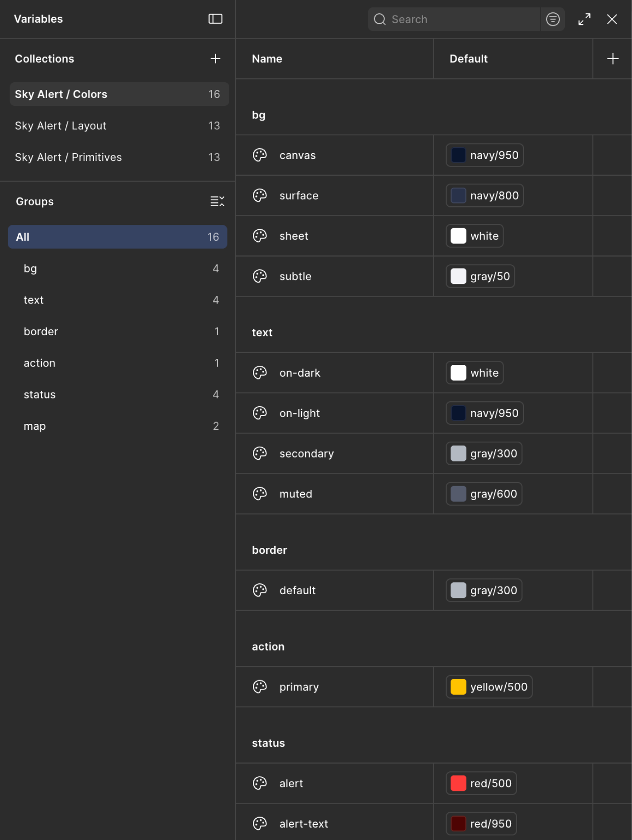Image resolution: width=632 pixels, height=840 pixels.
Task: Click the secondary variable name
Action: coord(306,453)
